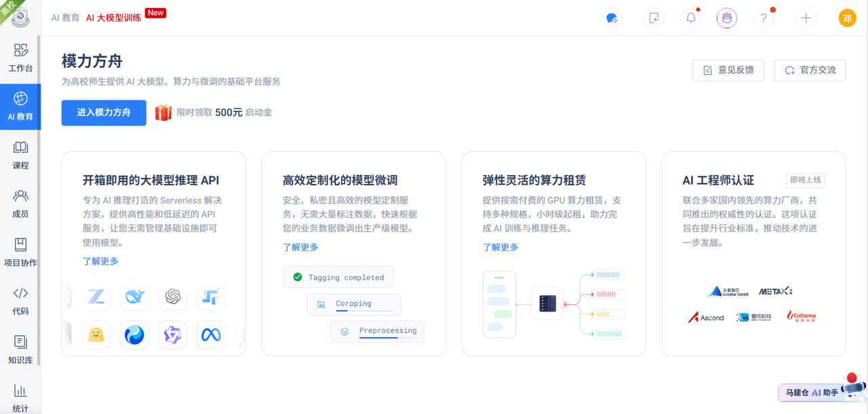Open 课程 courses in the sidebar
868x414 pixels.
pos(20,155)
